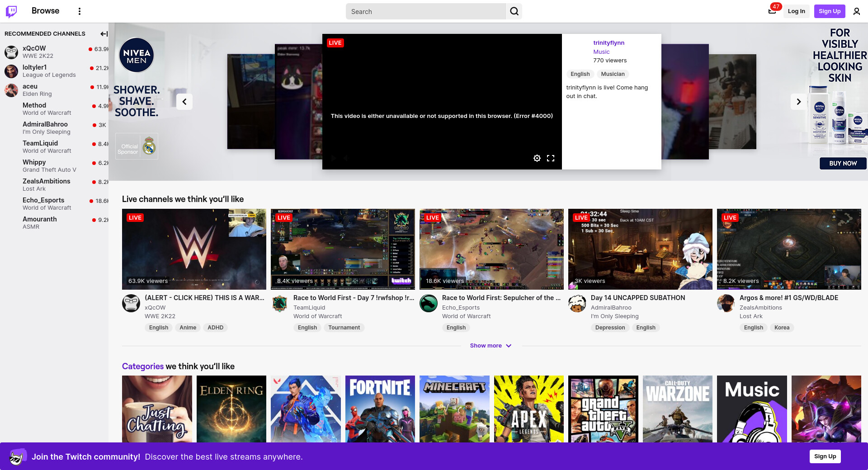
Task: Open the notifications inbox icon
Action: (772, 11)
